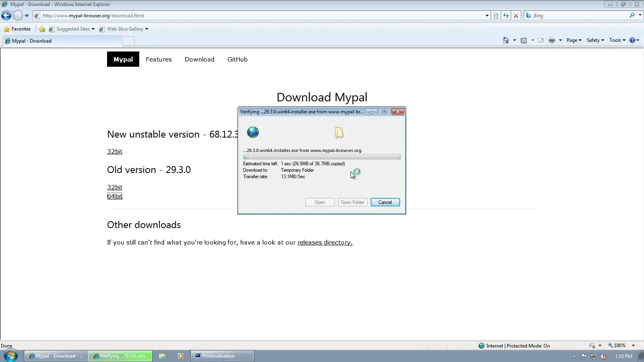Viewport: 644px width, 362px height.
Task: Click the Internet Protected Mode status indicator
Action: coord(514,346)
